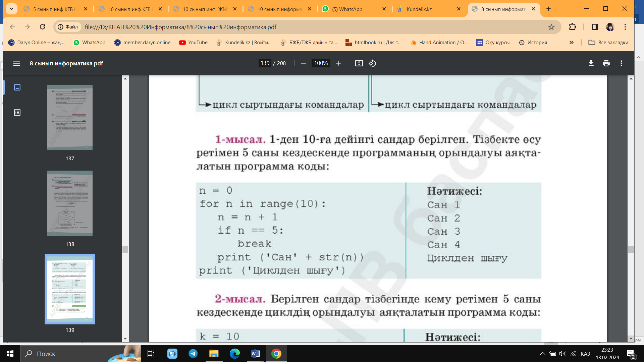This screenshot has width=644, height=362.
Task: Expand hidden bookmarks with double chevron
Action: coord(571,43)
